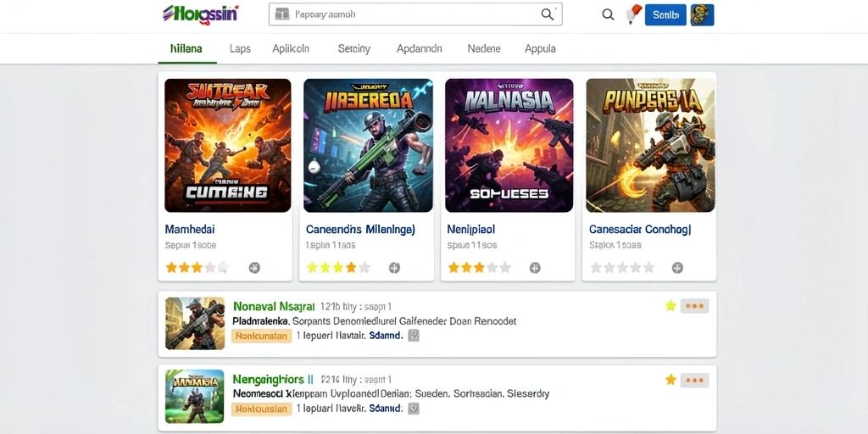Viewport: 868px width, 434px height.
Task: Open the Caneendns Milenlnge title link
Action: (360, 229)
